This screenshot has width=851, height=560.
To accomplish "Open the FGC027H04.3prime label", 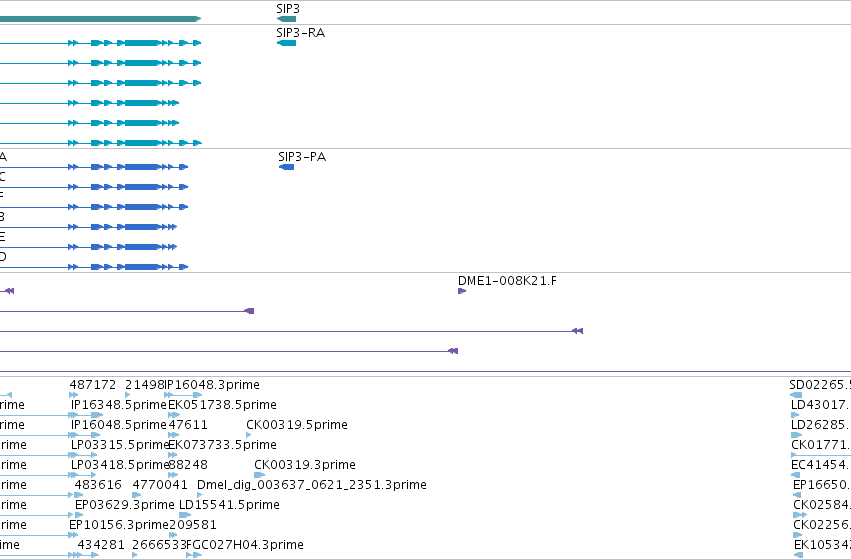I will coord(245,545).
